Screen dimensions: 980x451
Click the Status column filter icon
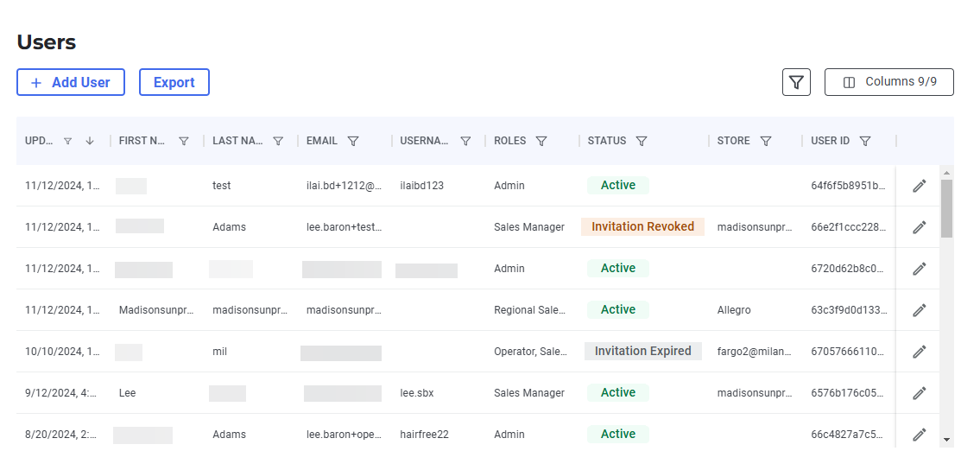pyautogui.click(x=642, y=141)
